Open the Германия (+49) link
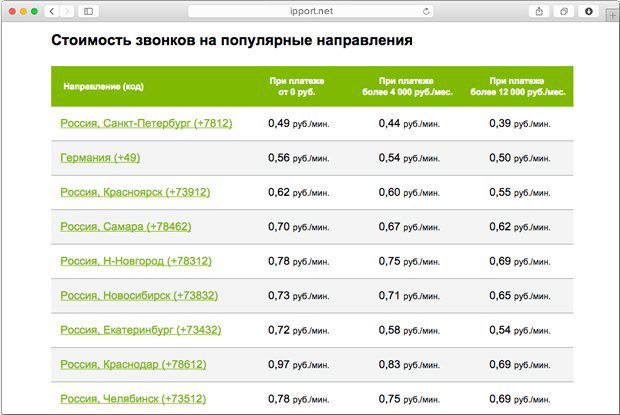Screen dimensions: 620x415 click(100, 158)
